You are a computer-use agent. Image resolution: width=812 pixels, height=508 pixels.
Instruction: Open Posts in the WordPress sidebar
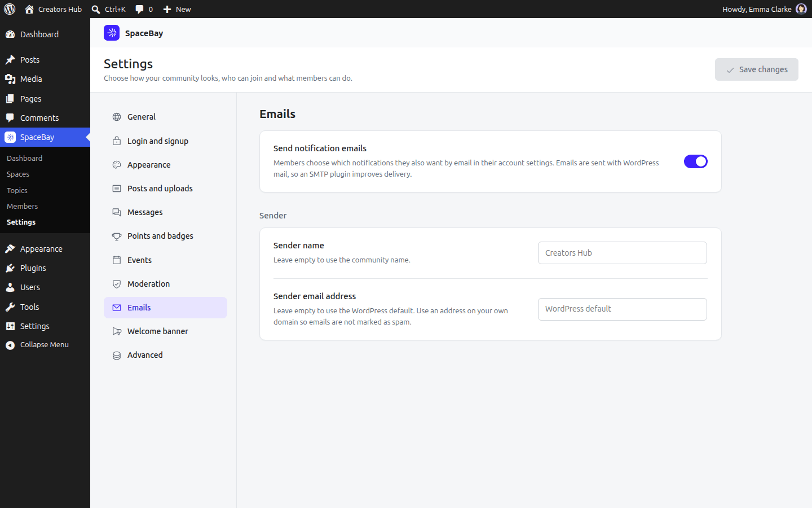pos(45,60)
